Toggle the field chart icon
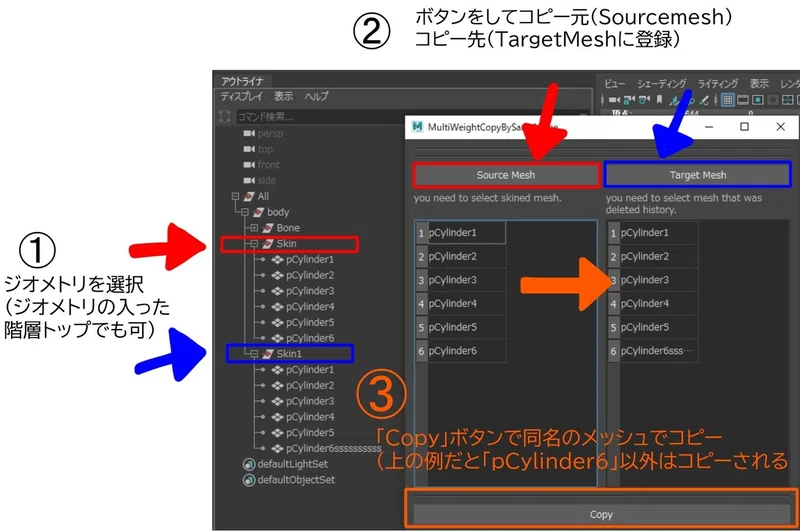 click(x=788, y=99)
